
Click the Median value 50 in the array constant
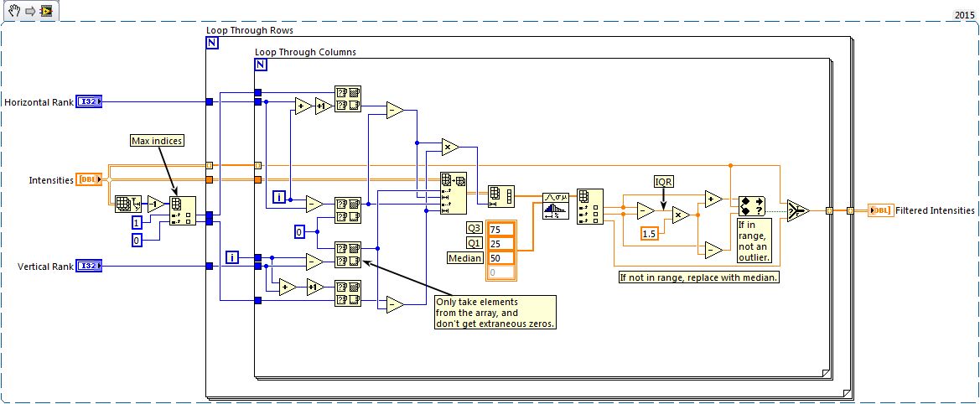click(502, 258)
